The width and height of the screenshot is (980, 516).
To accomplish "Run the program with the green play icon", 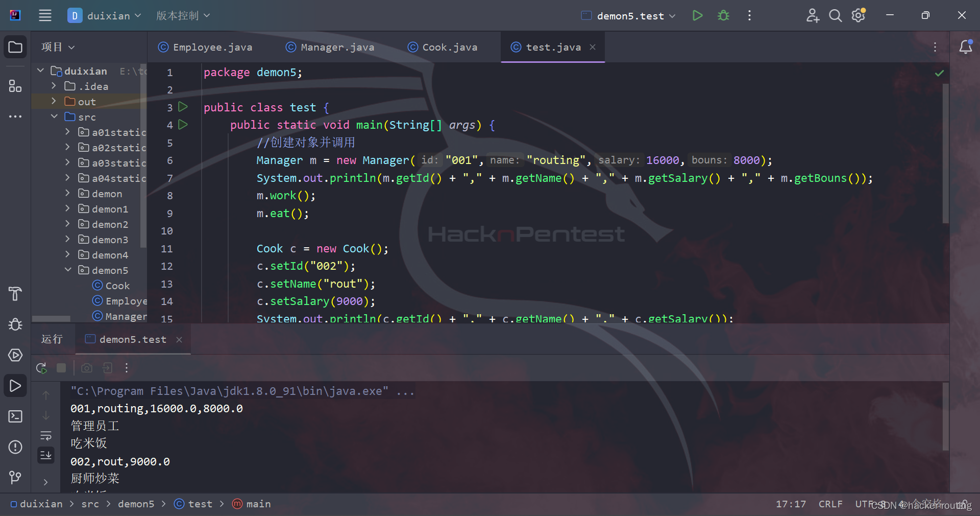I will (x=698, y=15).
